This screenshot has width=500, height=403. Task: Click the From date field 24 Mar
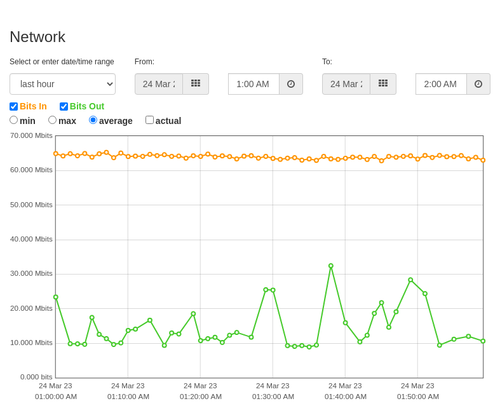point(159,84)
